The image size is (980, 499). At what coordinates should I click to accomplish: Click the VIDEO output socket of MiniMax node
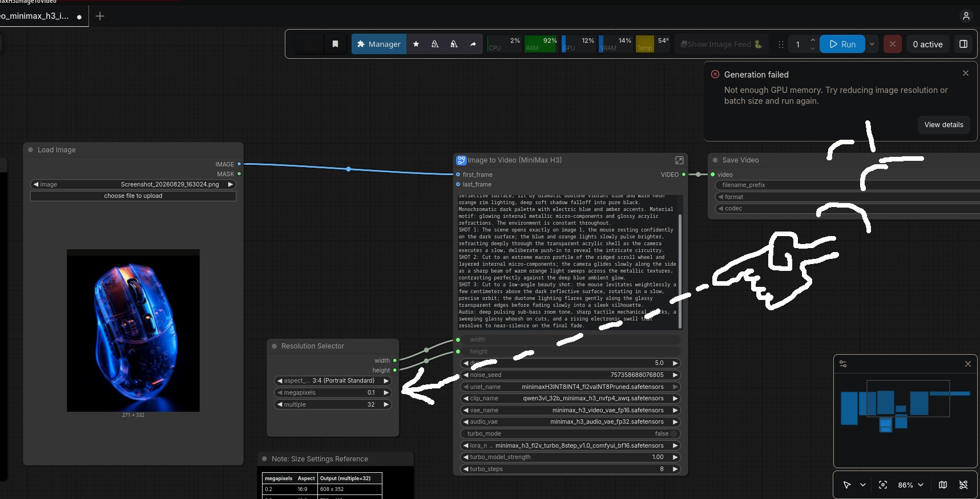pyautogui.click(x=684, y=175)
